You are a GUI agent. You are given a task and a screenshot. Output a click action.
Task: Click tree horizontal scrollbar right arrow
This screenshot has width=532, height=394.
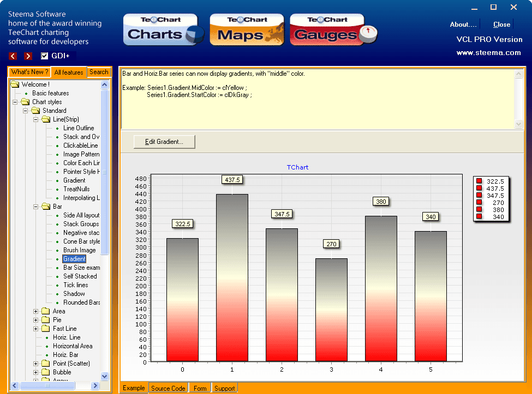coord(95,385)
